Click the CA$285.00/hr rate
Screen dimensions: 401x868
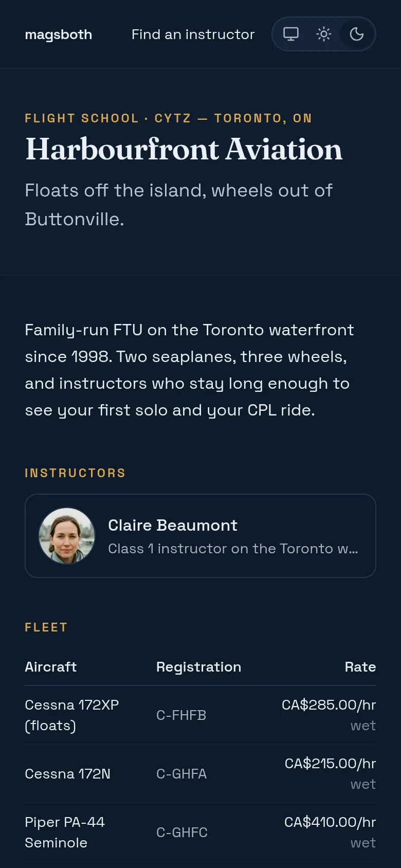329,705
